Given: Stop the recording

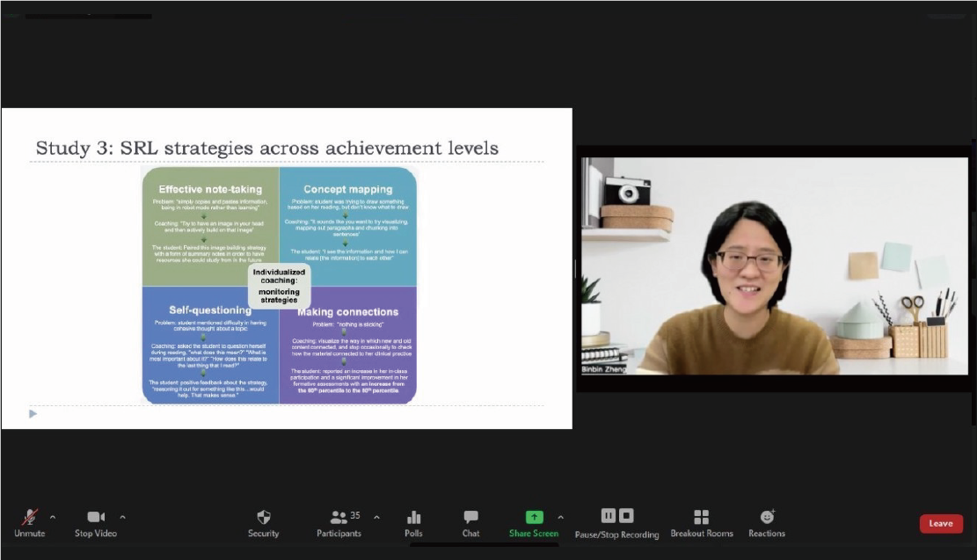Looking at the screenshot, I should pyautogui.click(x=626, y=515).
